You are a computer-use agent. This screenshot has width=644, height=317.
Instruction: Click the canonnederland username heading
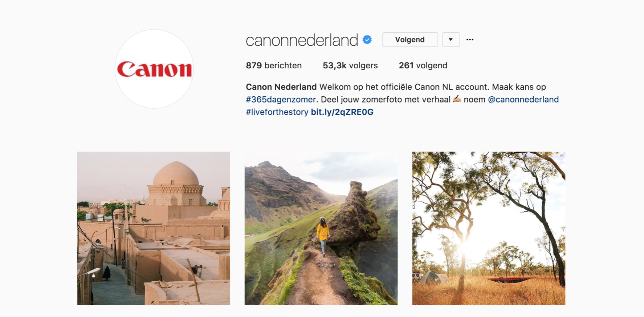(x=302, y=40)
